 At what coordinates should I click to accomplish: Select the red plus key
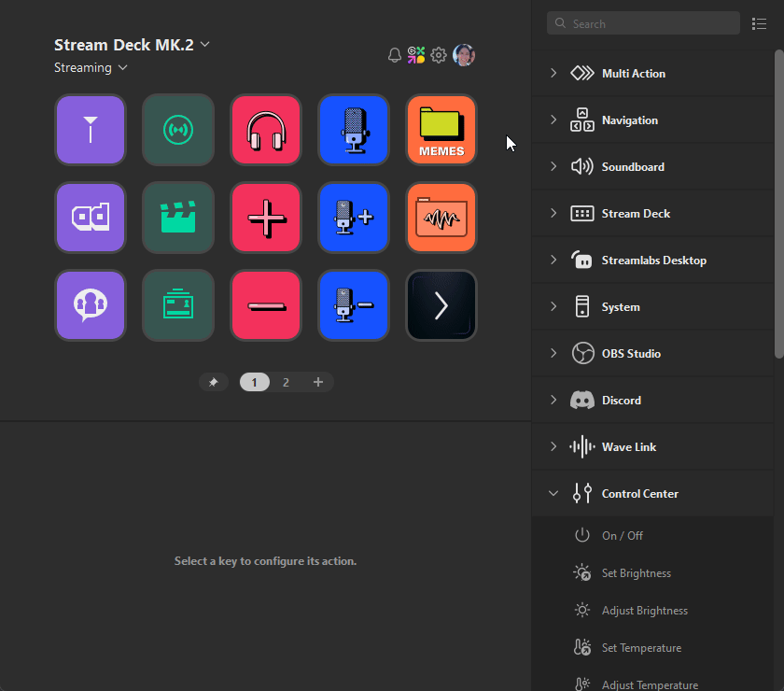(x=266, y=218)
